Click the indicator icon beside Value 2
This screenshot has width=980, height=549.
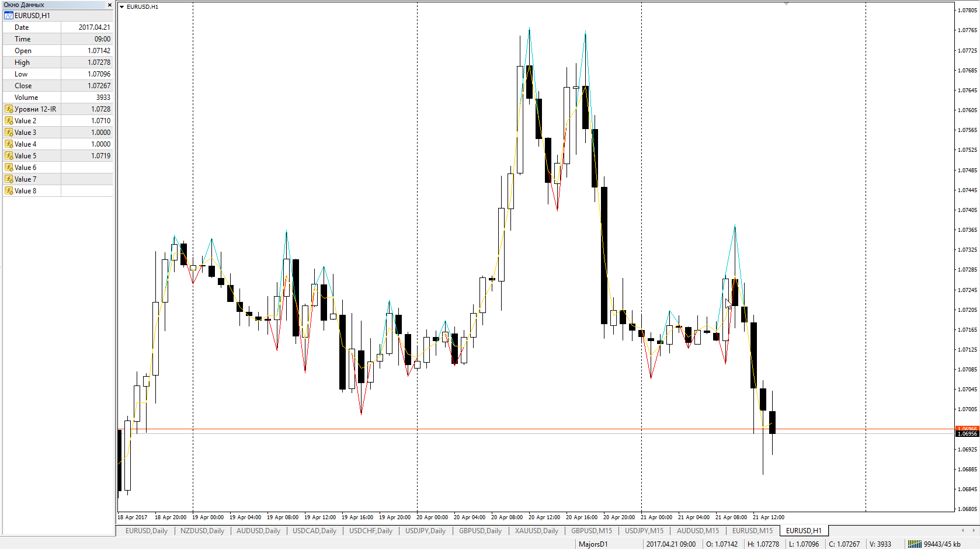[x=9, y=121]
